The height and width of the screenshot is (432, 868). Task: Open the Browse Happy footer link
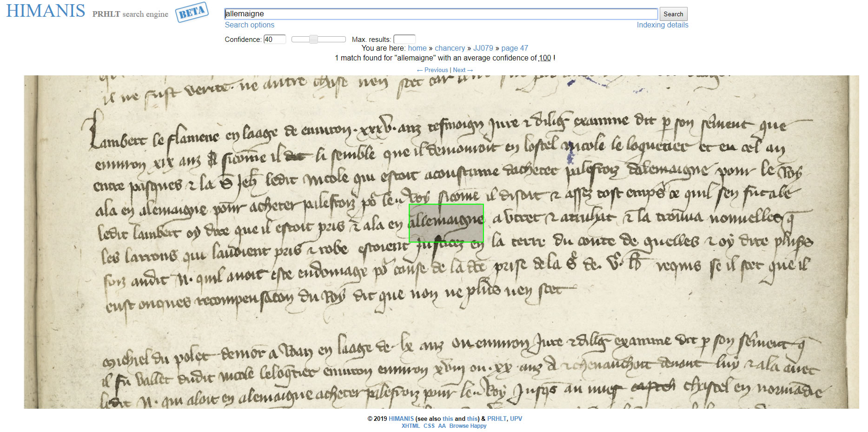point(468,426)
